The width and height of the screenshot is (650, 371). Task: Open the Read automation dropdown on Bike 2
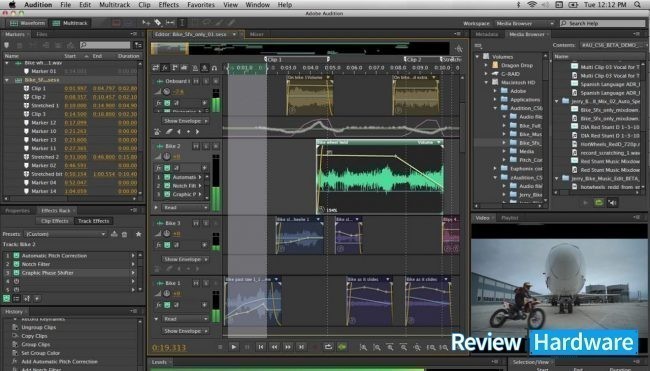(185, 207)
